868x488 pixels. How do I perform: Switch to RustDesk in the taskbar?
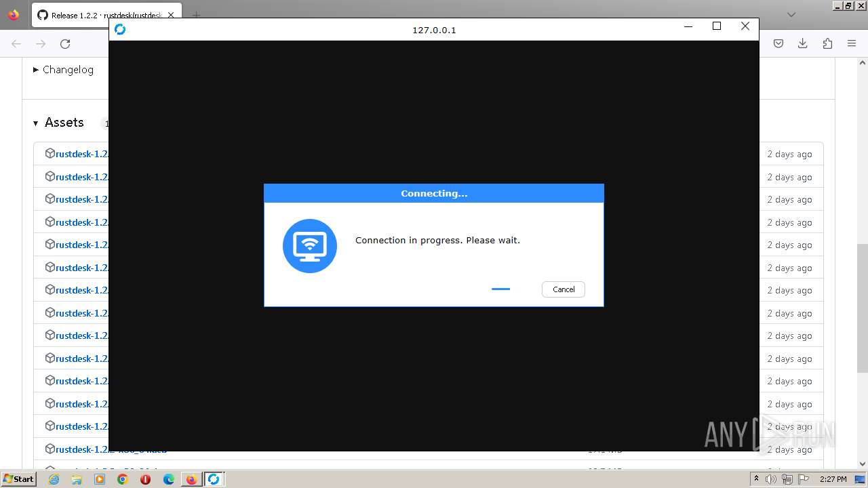[214, 479]
